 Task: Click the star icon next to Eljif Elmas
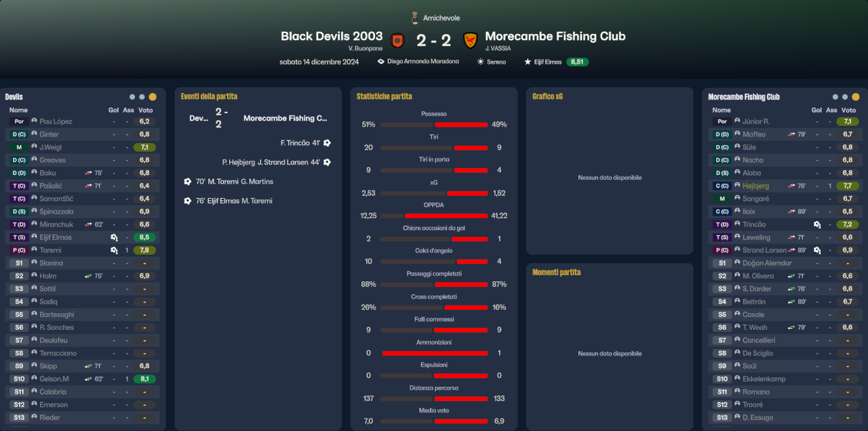pos(528,62)
